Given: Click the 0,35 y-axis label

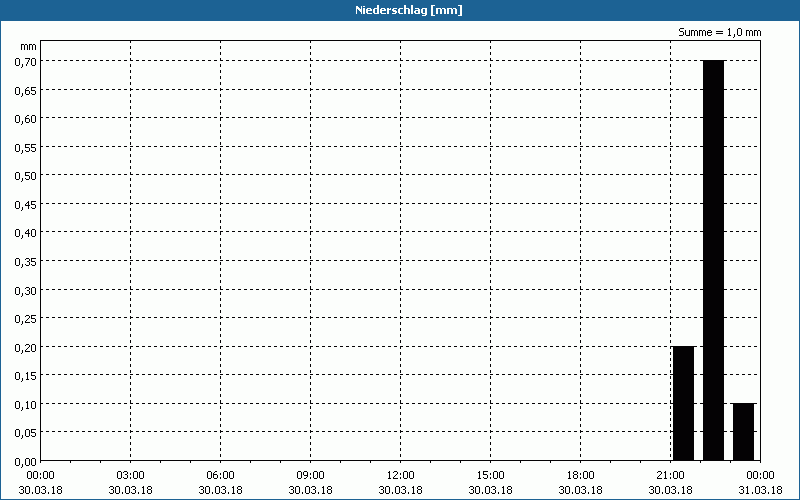Looking at the screenshot, I should tap(25, 262).
